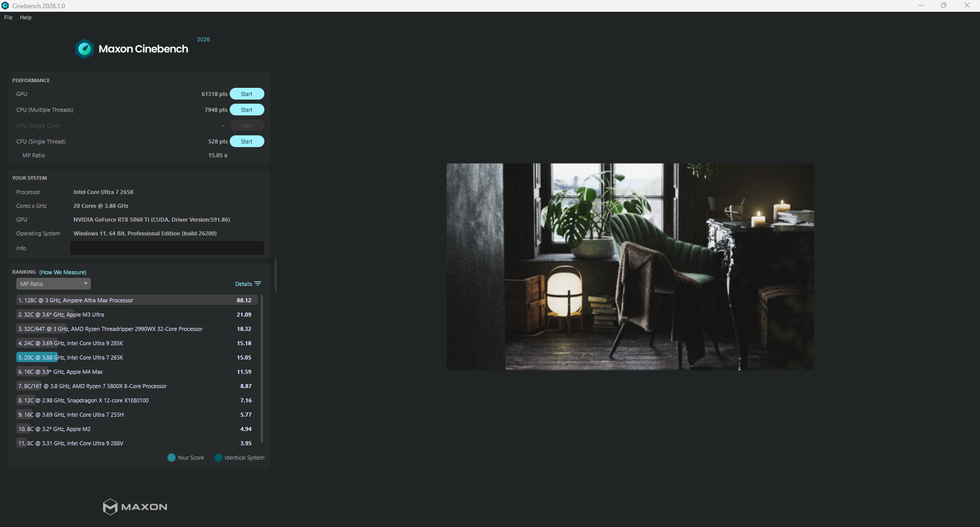Select the Intel Core Ultra 9 288V row

coord(136,443)
